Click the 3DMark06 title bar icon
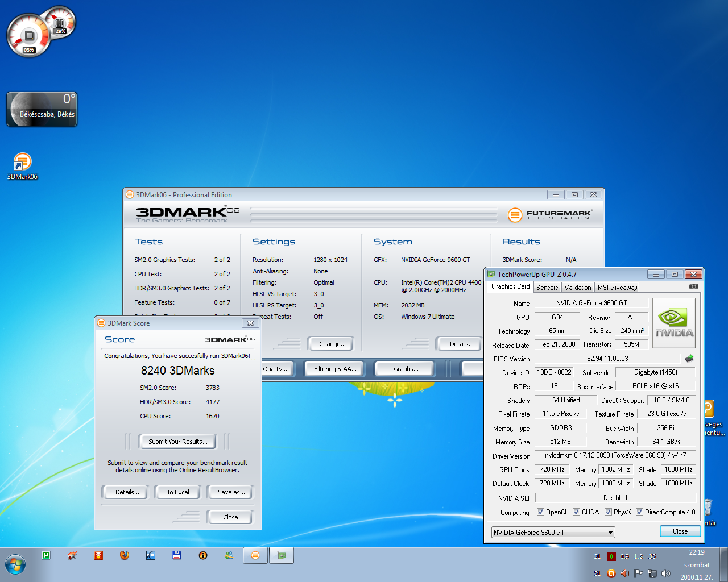The height and width of the screenshot is (582, 728). pos(130,194)
